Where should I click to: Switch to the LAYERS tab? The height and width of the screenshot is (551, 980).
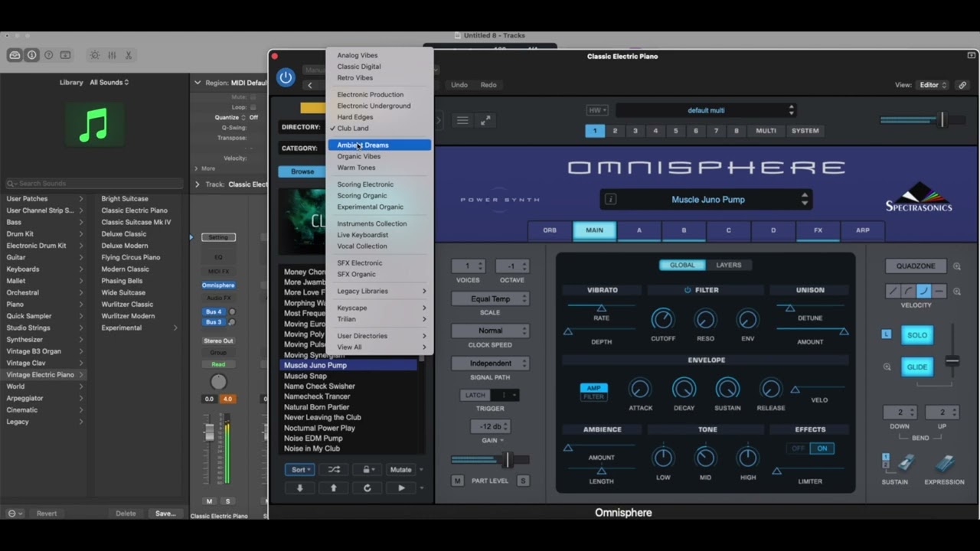[x=728, y=265]
